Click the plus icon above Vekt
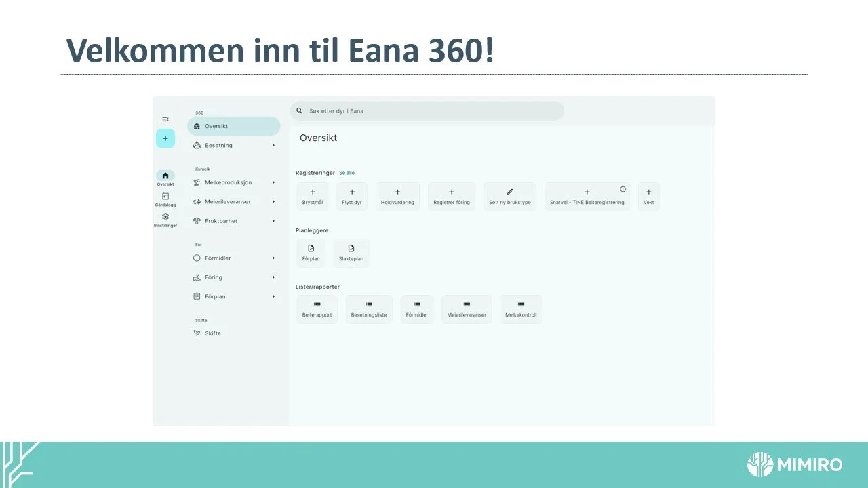 coord(649,192)
